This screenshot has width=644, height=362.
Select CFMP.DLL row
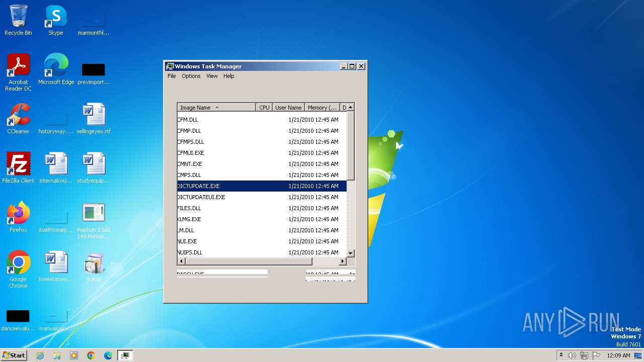pos(262,131)
